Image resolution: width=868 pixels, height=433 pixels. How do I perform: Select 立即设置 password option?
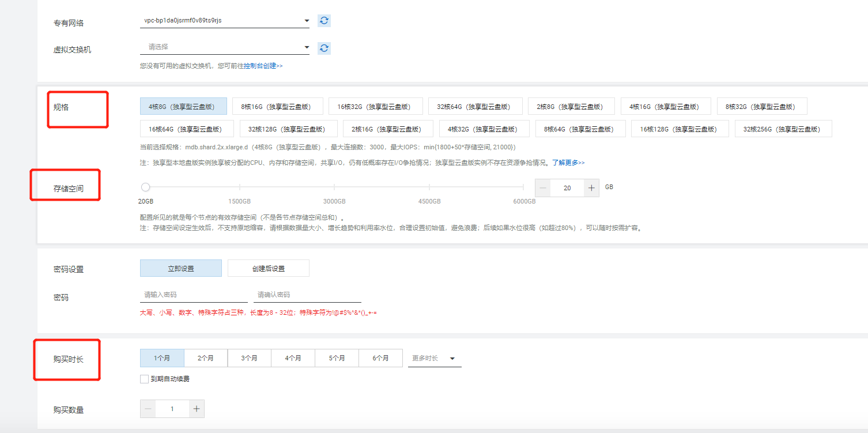click(181, 268)
